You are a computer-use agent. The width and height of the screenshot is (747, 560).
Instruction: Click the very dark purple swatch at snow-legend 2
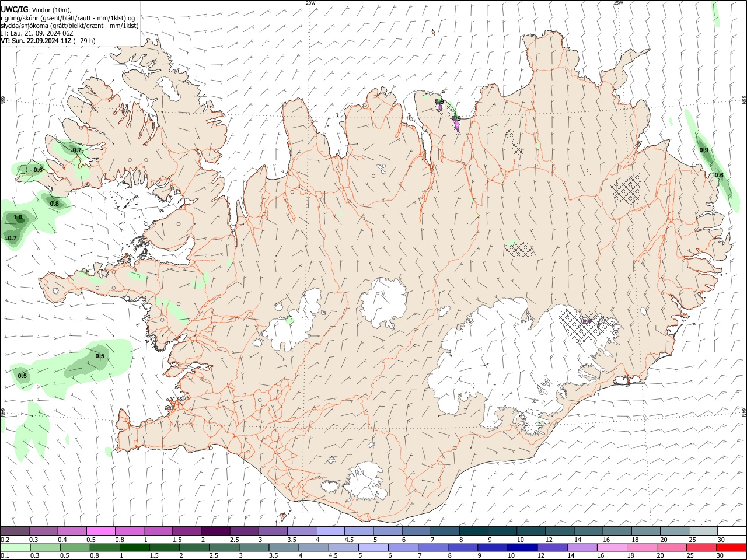coord(215,531)
